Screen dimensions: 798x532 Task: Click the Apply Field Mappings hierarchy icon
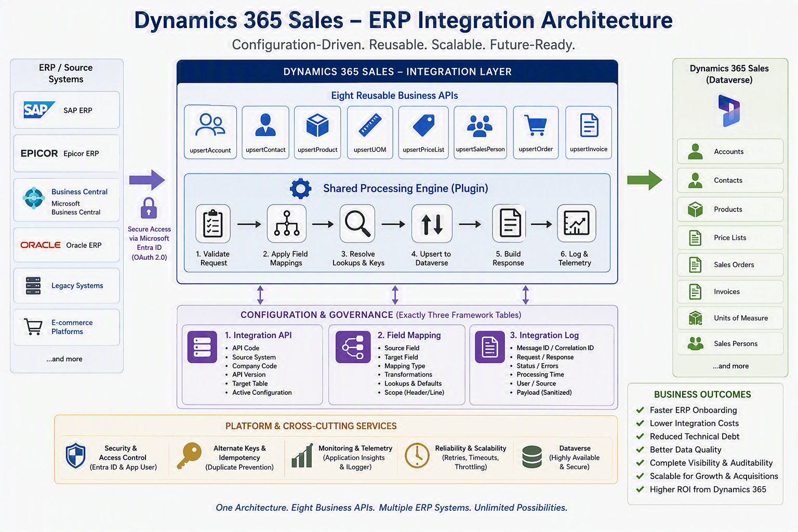[287, 224]
